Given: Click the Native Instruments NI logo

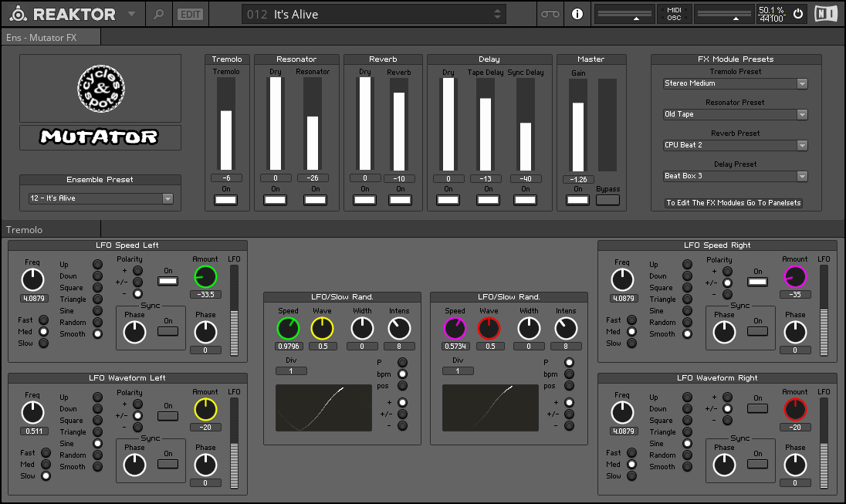Looking at the screenshot, I should 825,14.
